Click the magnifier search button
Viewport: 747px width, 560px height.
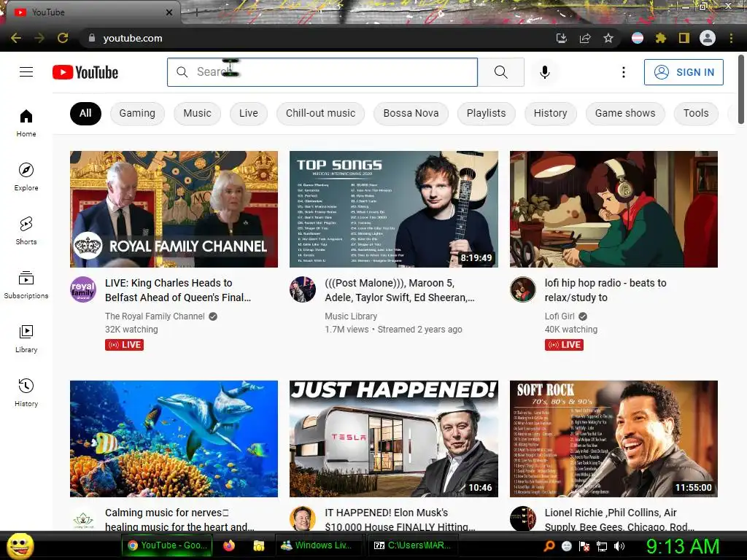click(x=500, y=72)
